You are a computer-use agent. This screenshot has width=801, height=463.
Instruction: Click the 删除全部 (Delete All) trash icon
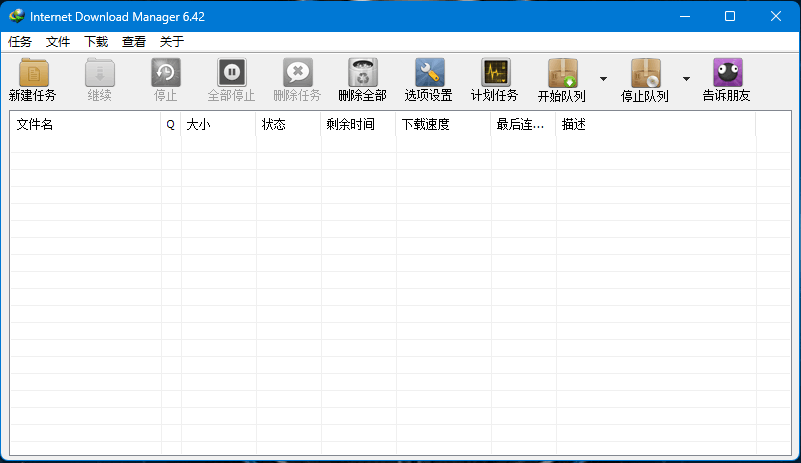[362, 73]
